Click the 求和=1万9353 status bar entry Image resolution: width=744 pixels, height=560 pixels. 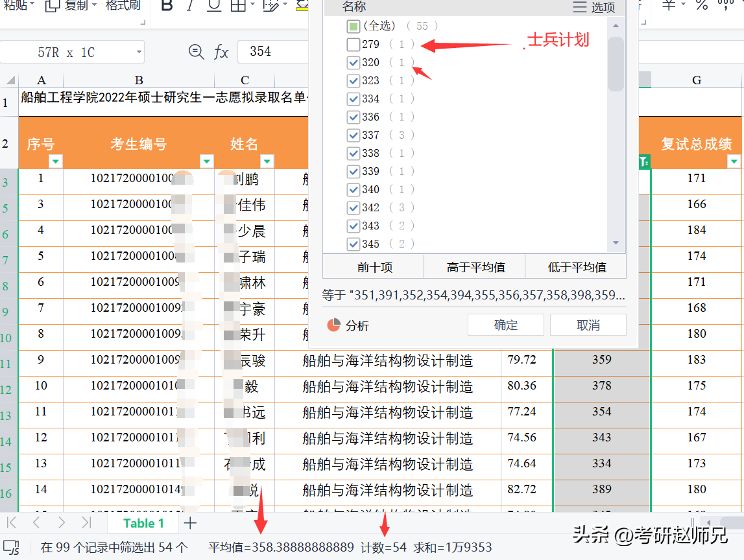coord(452,547)
